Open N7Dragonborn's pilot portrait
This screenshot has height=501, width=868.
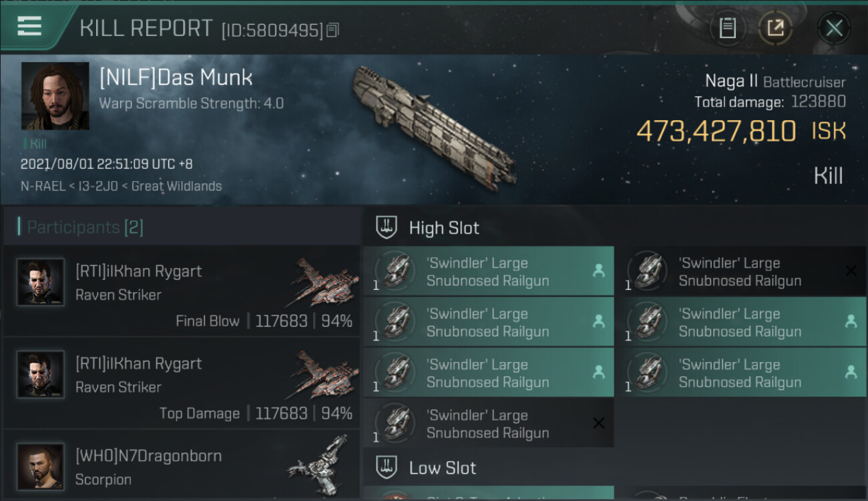[41, 466]
